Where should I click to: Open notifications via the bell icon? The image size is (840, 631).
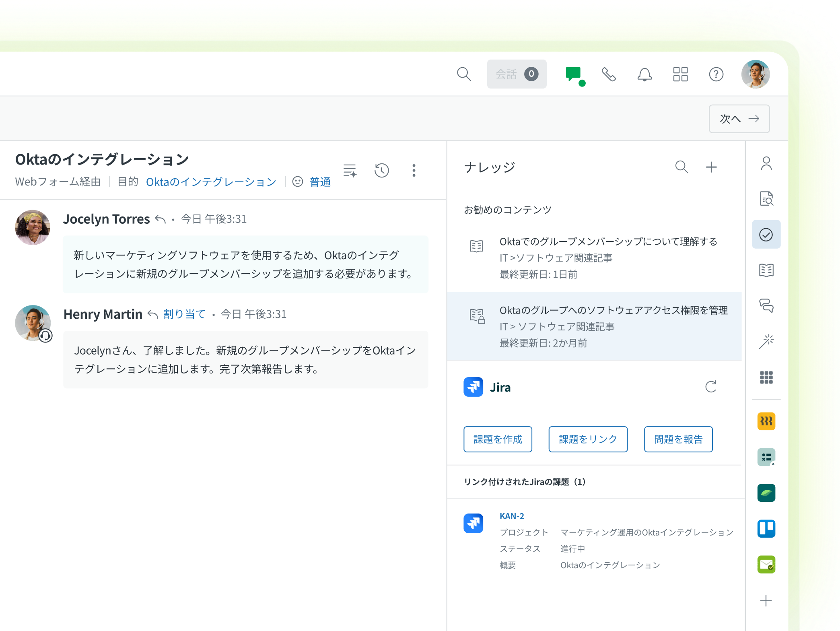tap(644, 74)
